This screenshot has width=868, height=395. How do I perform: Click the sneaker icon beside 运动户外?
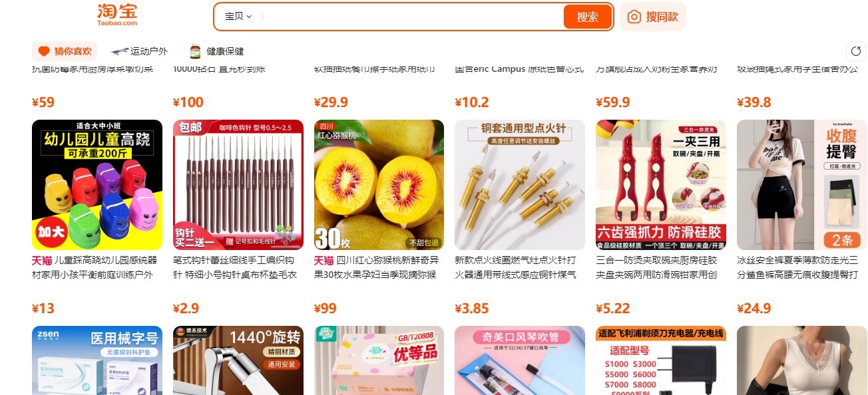coord(119,51)
